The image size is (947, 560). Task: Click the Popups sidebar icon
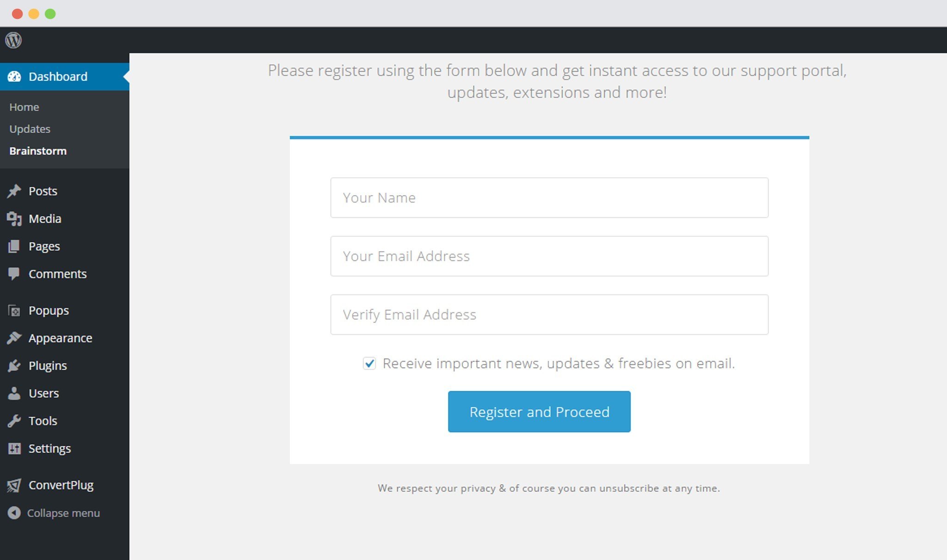point(14,311)
